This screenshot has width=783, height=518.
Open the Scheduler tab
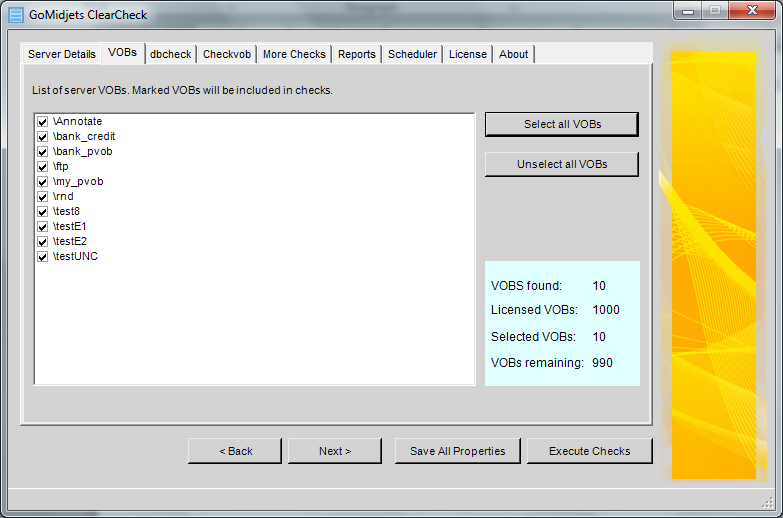412,54
